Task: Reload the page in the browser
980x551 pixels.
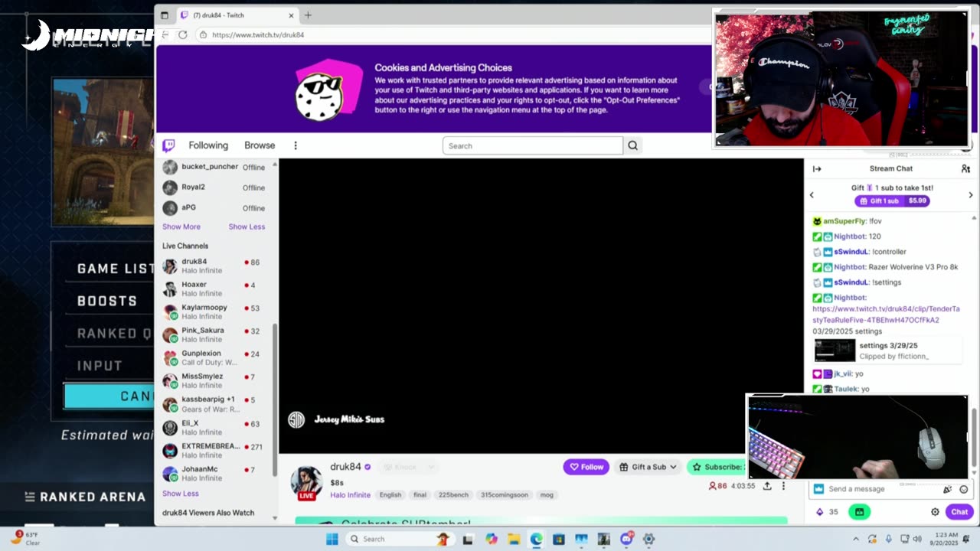Action: click(x=182, y=34)
